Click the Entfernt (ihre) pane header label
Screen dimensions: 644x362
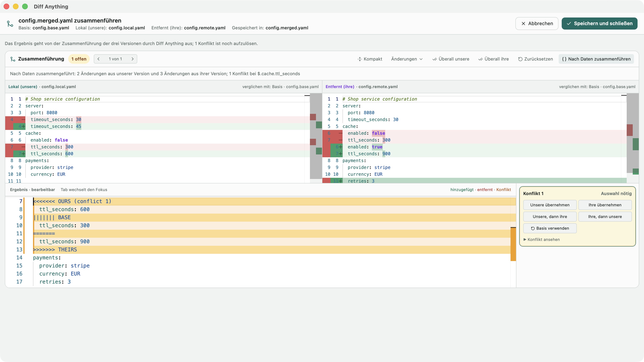click(340, 87)
